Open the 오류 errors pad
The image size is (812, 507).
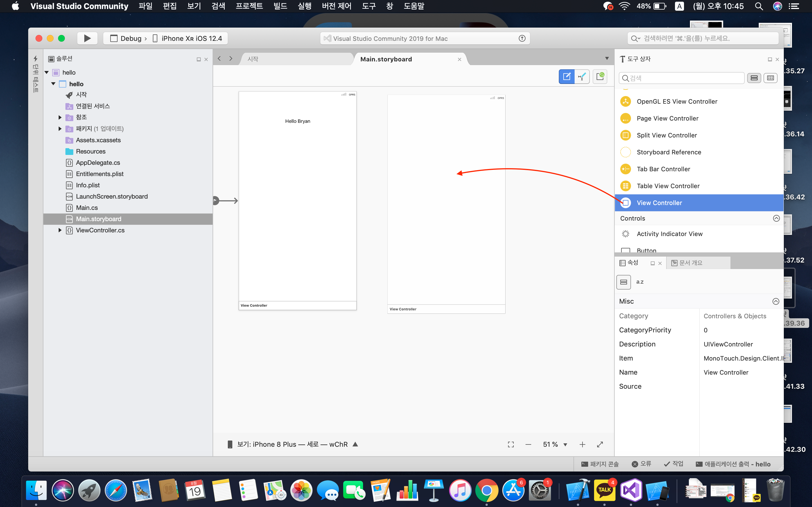[x=641, y=464]
